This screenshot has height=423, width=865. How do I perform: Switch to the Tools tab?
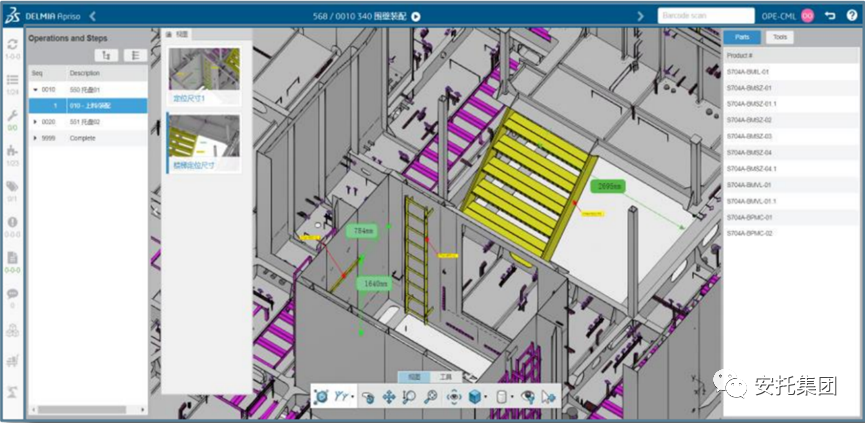coord(778,37)
